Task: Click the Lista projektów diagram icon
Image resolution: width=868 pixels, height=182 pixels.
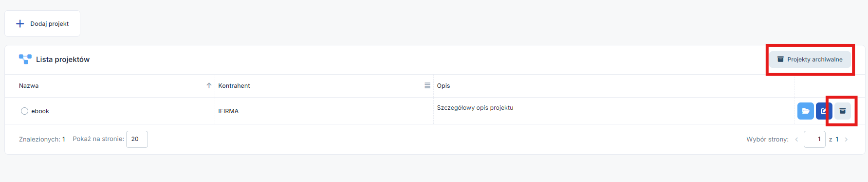Action: 25,59
